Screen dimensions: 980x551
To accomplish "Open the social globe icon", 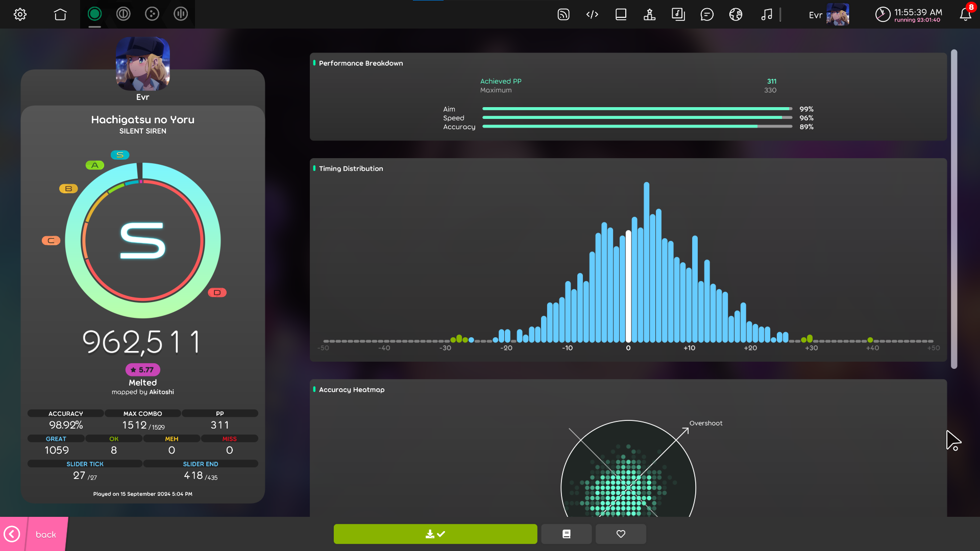I will coord(736,14).
